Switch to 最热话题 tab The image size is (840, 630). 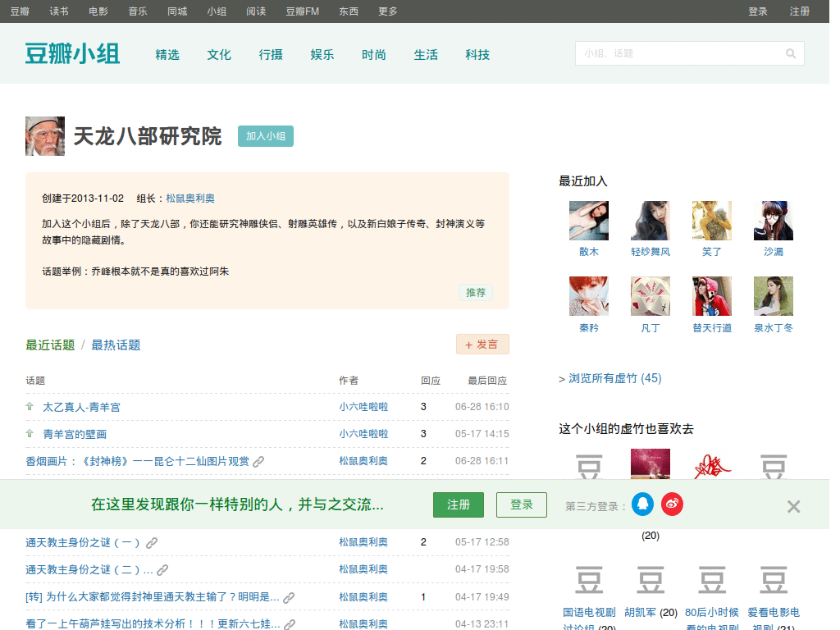116,345
